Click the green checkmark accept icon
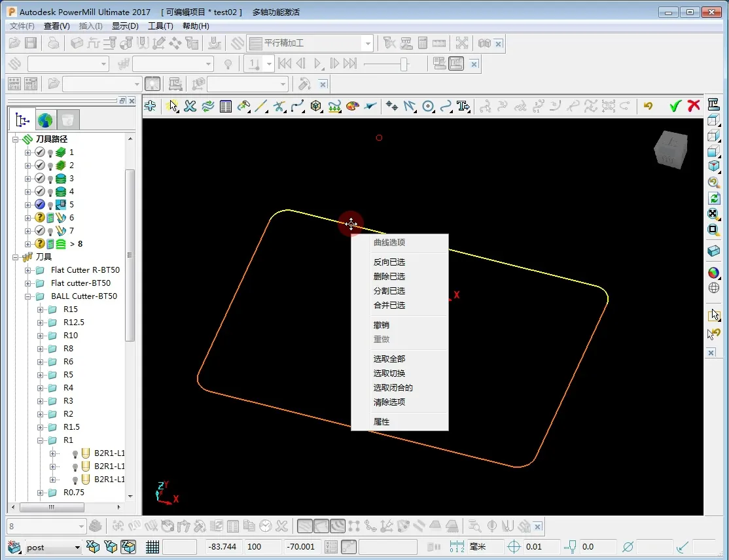The image size is (729, 560). tap(675, 106)
